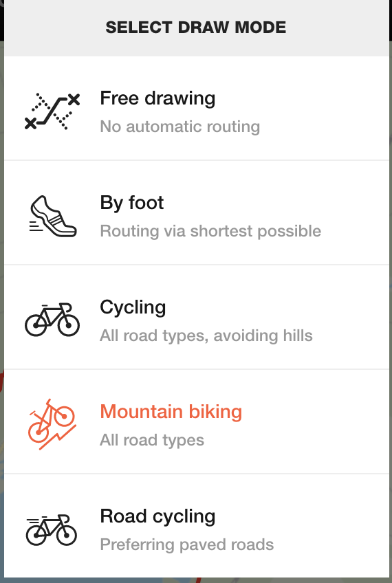The width and height of the screenshot is (392, 583).
Task: Select Road cycling option
Action: click(157, 516)
